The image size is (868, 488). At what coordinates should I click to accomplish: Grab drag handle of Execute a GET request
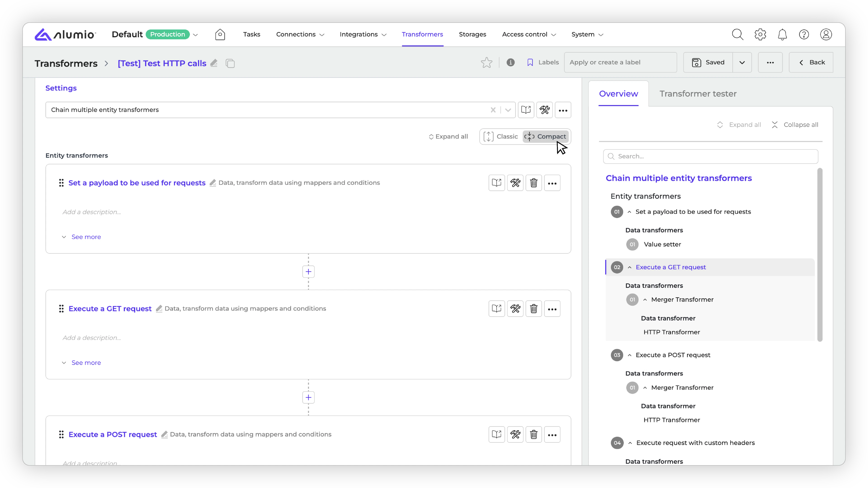click(61, 309)
